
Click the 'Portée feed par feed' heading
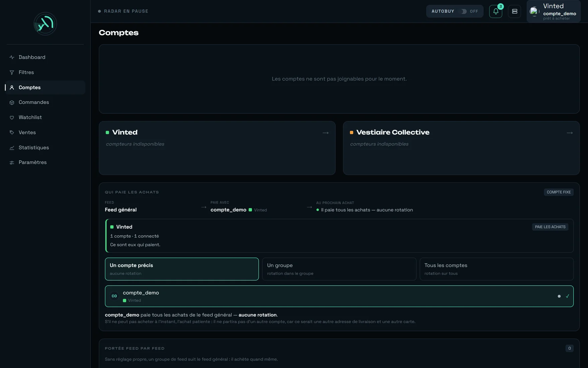[135, 348]
